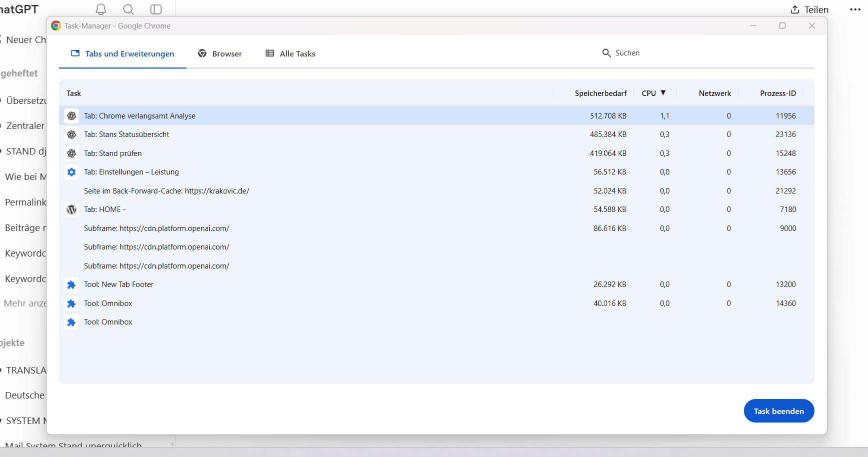Click process ID 7180
This screenshot has width=868, height=457.
tap(788, 209)
